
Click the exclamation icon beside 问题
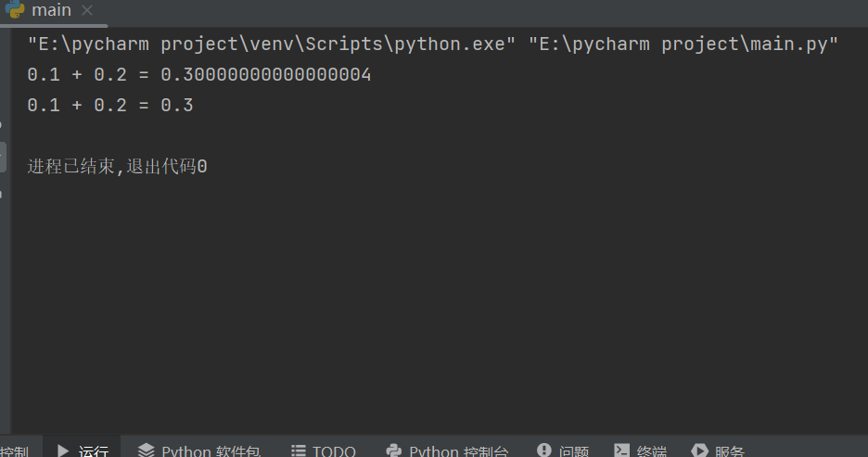(544, 451)
